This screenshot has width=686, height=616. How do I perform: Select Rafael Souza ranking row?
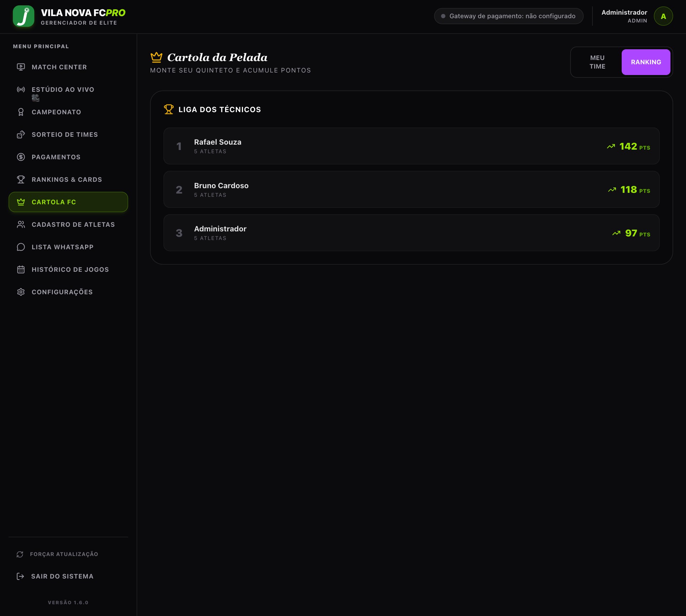tap(412, 146)
